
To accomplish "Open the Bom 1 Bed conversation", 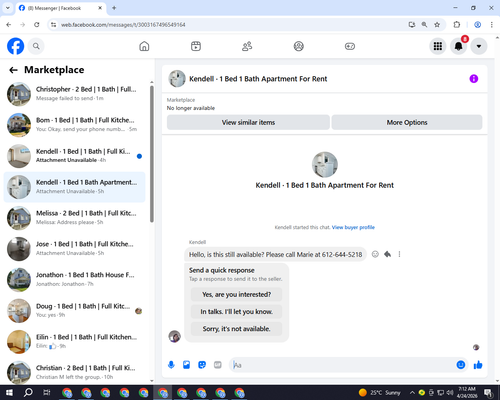I will pos(75,125).
